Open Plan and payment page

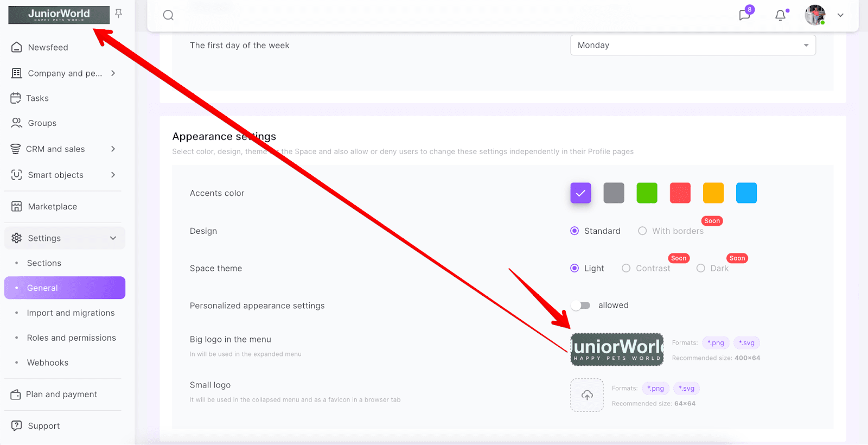pos(61,395)
